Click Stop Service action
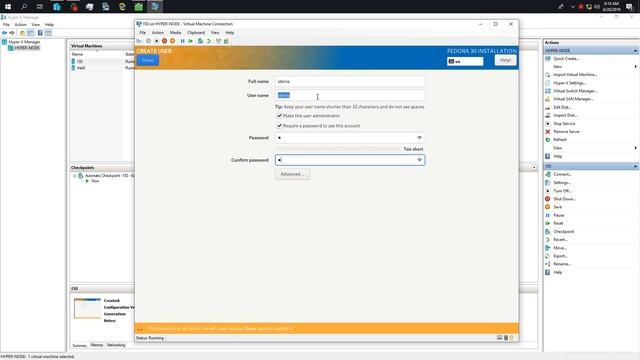 click(564, 124)
